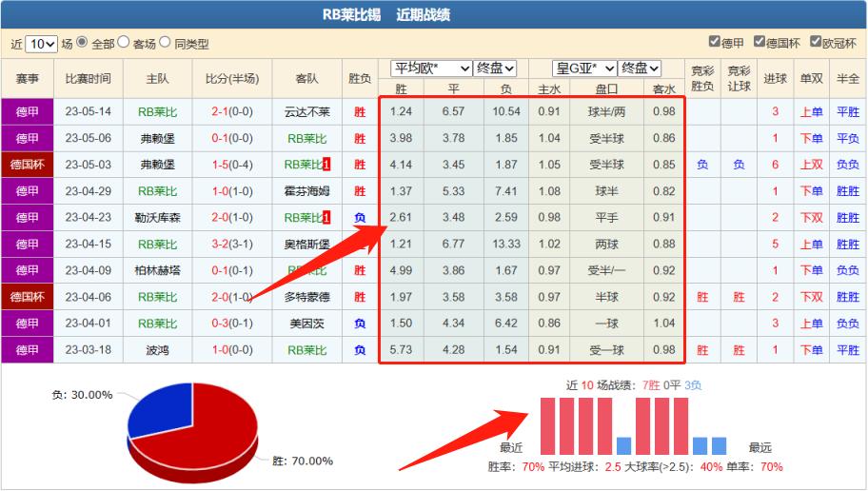
Task: Click 平胜 in 23-05-14 row
Action: [x=847, y=112]
